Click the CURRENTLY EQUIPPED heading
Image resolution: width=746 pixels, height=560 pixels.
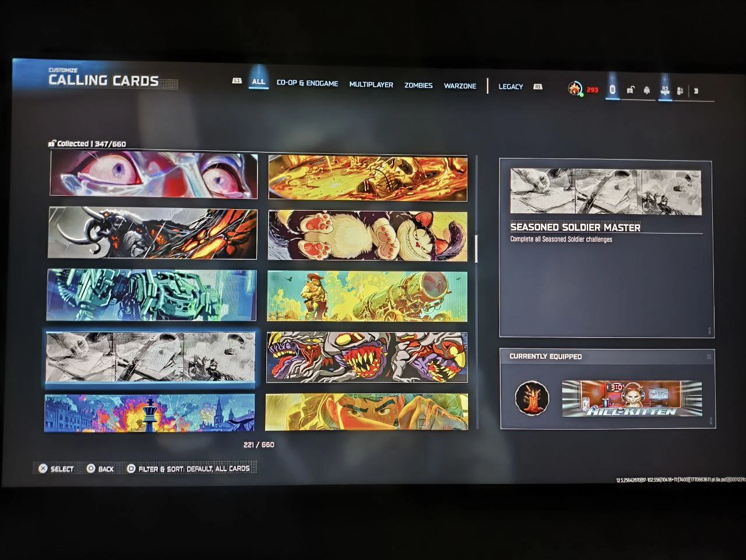click(x=546, y=357)
